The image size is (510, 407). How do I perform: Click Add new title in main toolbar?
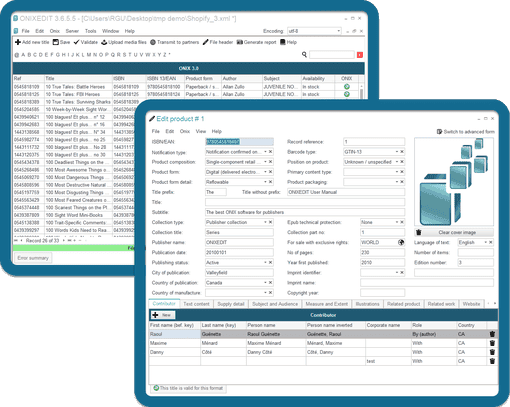coord(32,42)
